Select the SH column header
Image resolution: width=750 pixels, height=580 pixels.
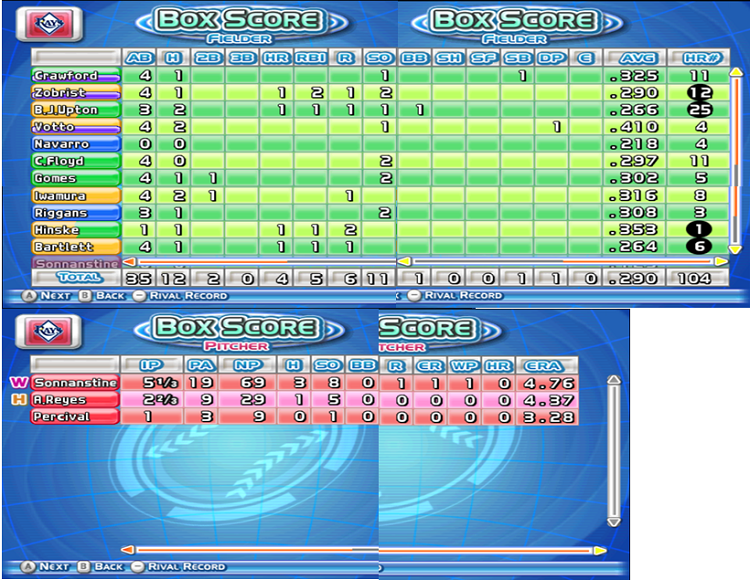click(x=449, y=58)
